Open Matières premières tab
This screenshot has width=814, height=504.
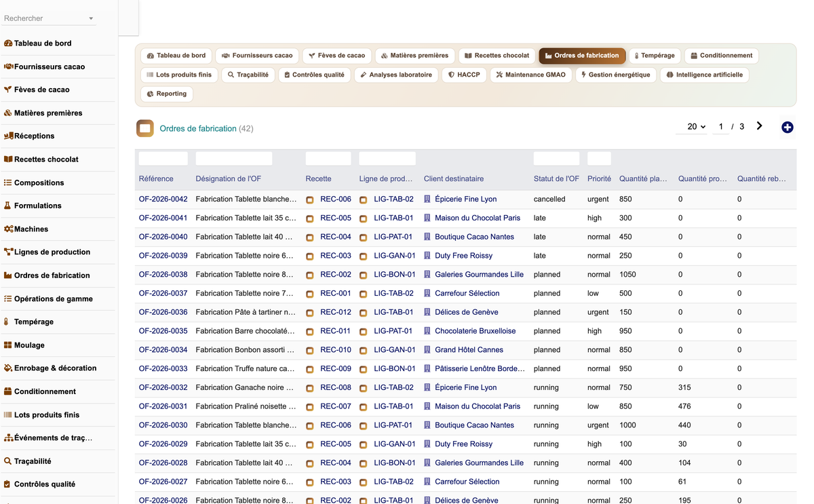(414, 56)
